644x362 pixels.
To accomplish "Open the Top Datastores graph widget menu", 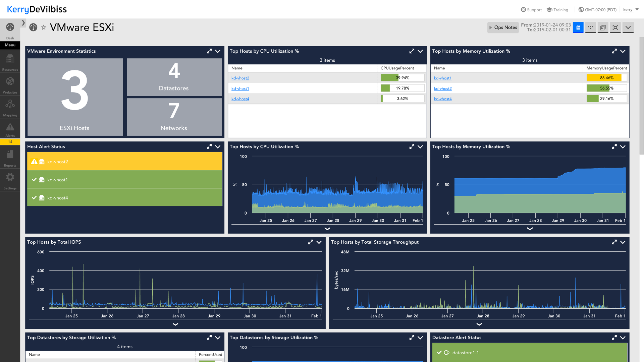I will click(420, 338).
